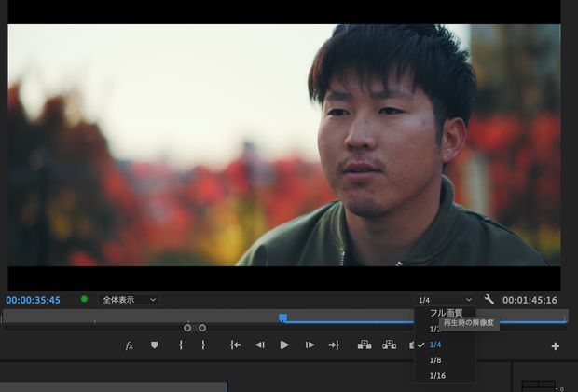This screenshot has width=578, height=392.
Task: Choose 1/8 playback resolution
Action: (436, 359)
